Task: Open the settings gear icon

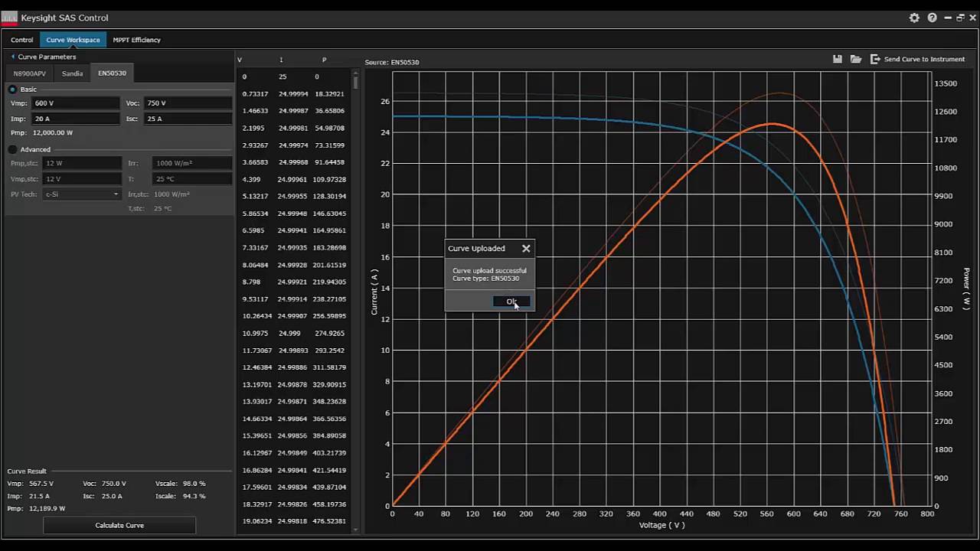Action: (x=914, y=18)
